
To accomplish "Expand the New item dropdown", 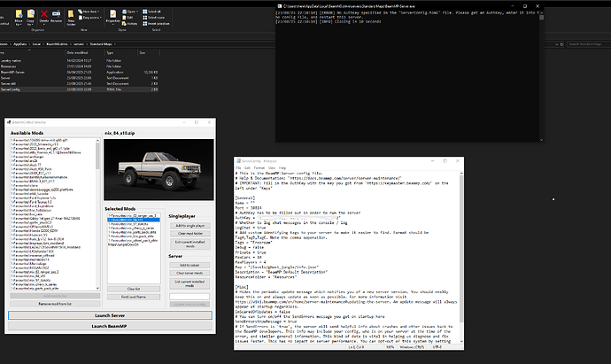I will click(91, 11).
